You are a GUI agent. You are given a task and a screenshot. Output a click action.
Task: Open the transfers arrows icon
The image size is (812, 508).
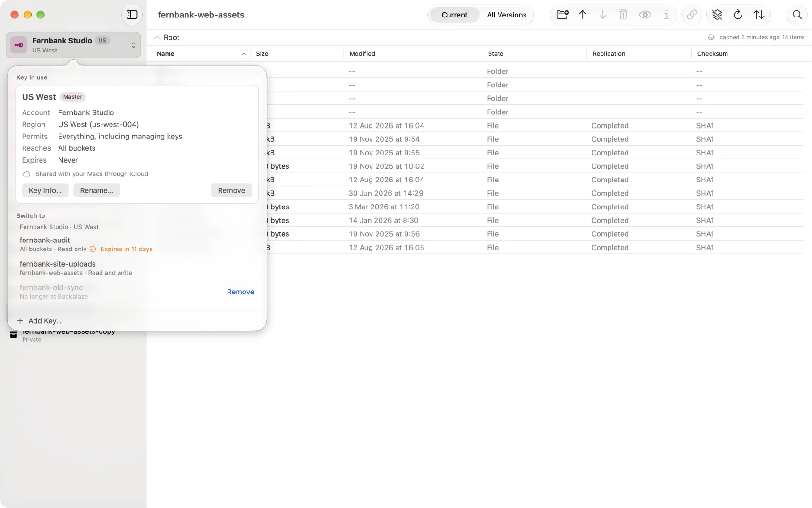click(759, 15)
